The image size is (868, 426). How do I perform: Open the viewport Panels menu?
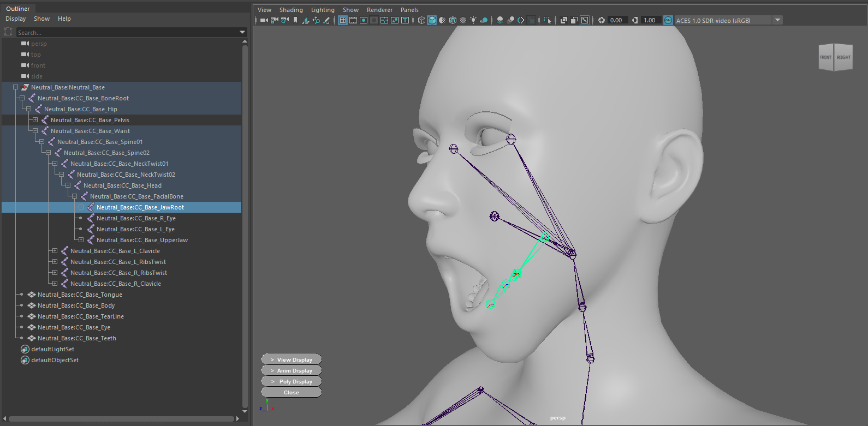409,10
